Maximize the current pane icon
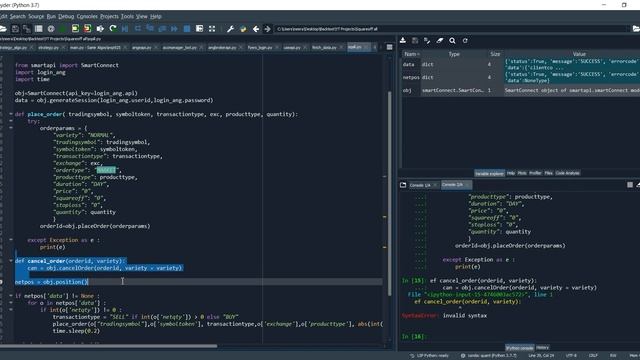Screen dimensions: 640x360 pyautogui.click(x=200, y=29)
